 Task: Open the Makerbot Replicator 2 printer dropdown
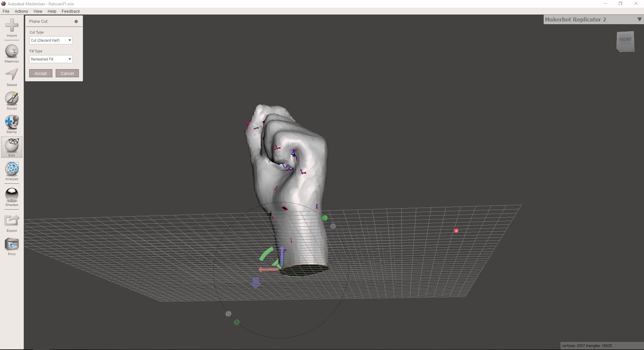click(x=639, y=19)
